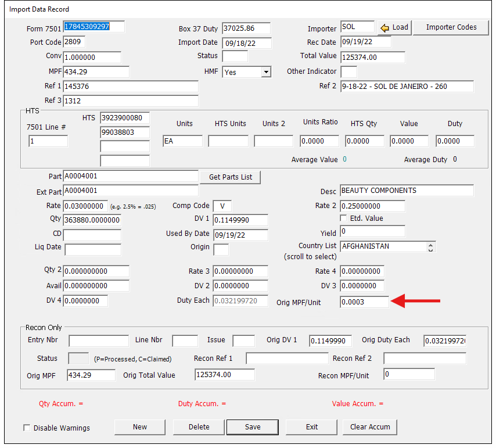Edit the Total Value field
Screen dimensions: 496x448
(x=373, y=58)
